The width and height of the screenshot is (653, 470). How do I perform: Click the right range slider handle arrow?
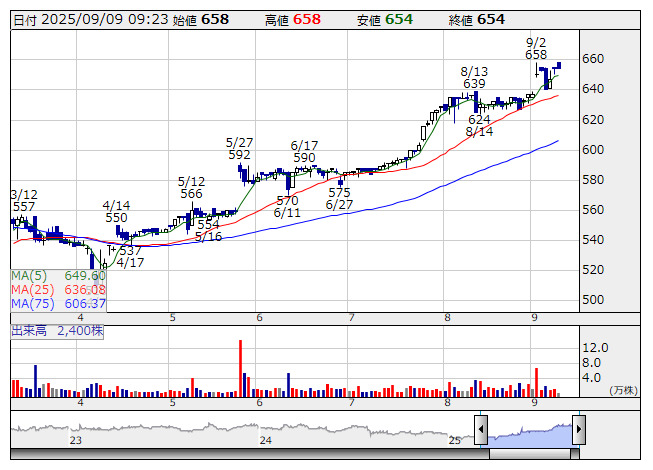point(579,429)
